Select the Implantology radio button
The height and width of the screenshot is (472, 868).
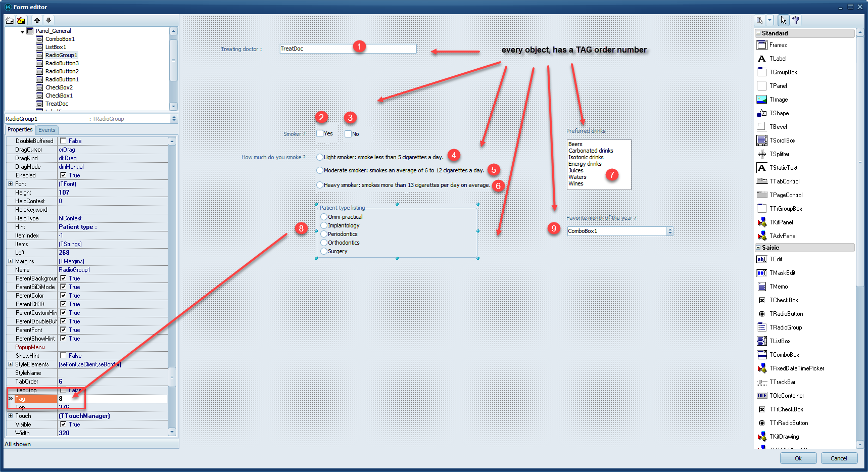click(x=324, y=225)
